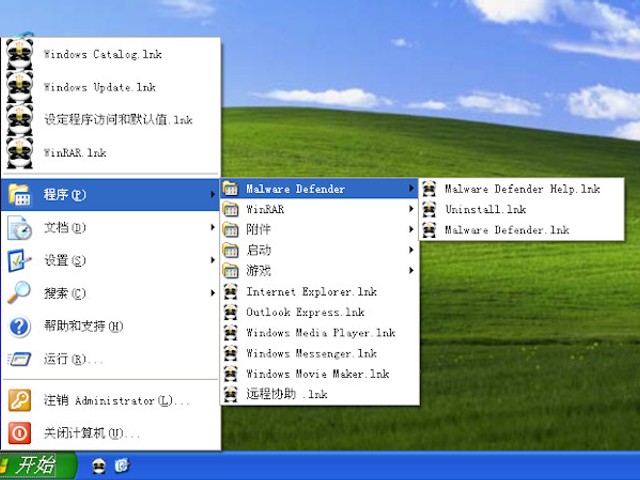Click the blue quick launch icon on taskbar
This screenshot has height=480, width=640.
(122, 466)
